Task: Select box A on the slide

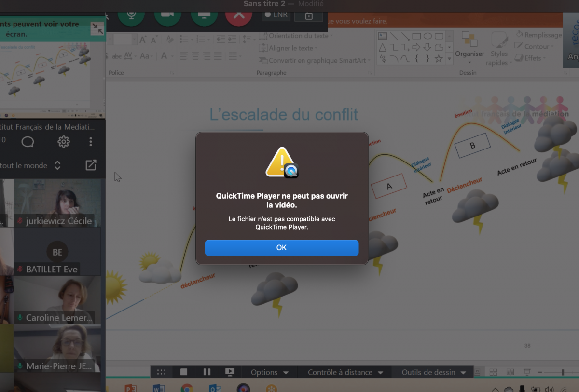Action: click(x=389, y=186)
